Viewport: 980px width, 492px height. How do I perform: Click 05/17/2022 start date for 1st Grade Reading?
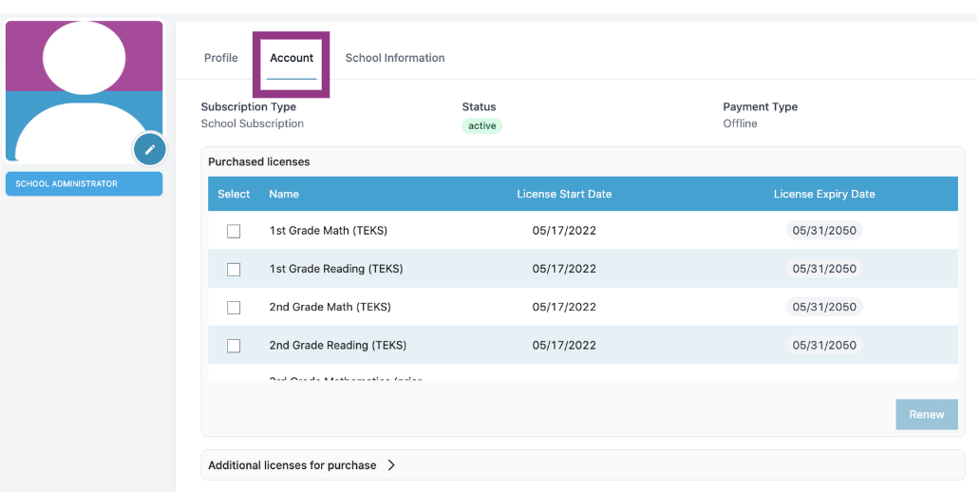click(564, 269)
